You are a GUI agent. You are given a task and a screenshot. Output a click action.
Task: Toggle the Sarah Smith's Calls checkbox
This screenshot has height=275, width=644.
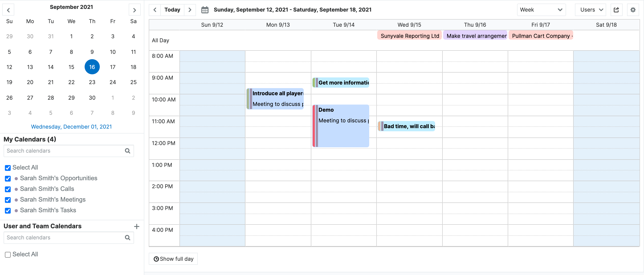8,189
